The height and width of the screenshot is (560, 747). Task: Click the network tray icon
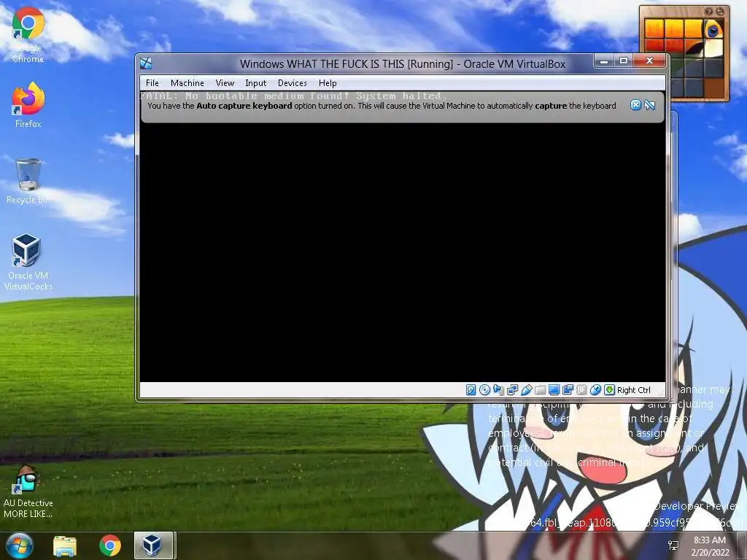pyautogui.click(x=673, y=545)
